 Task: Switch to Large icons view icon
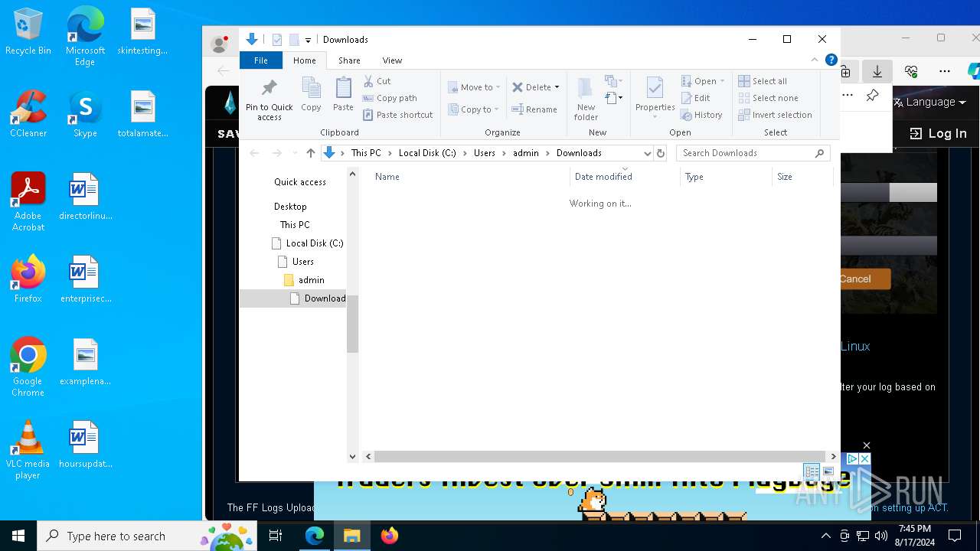pyautogui.click(x=828, y=471)
